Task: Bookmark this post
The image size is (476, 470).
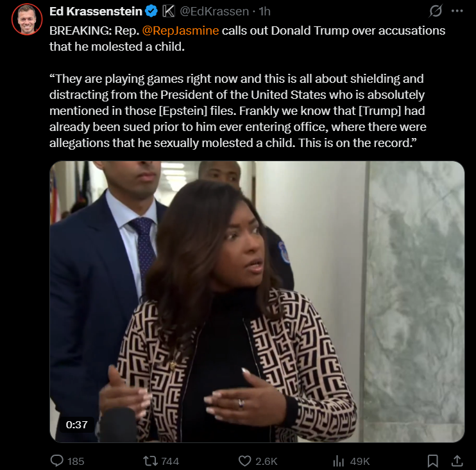Action: pos(432,461)
